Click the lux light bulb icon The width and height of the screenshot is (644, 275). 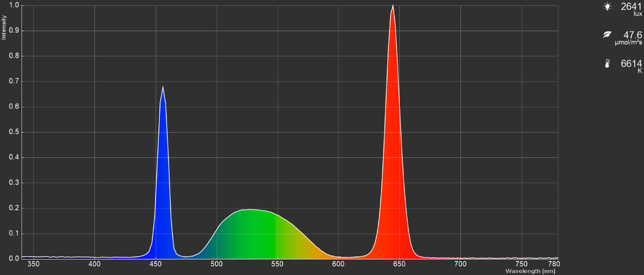(x=607, y=6)
